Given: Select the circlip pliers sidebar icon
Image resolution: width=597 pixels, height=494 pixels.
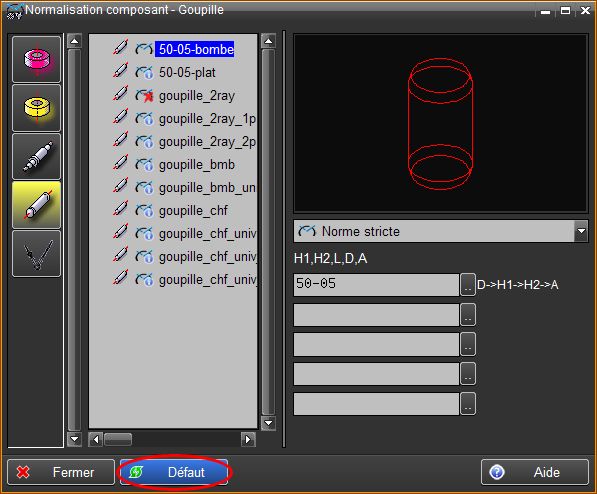Looking at the screenshot, I should pos(37,254).
